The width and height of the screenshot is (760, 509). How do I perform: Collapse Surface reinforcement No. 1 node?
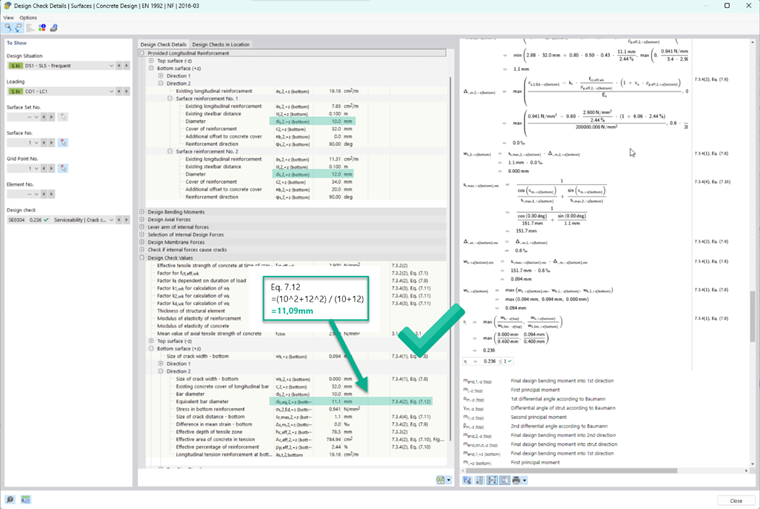[170, 98]
